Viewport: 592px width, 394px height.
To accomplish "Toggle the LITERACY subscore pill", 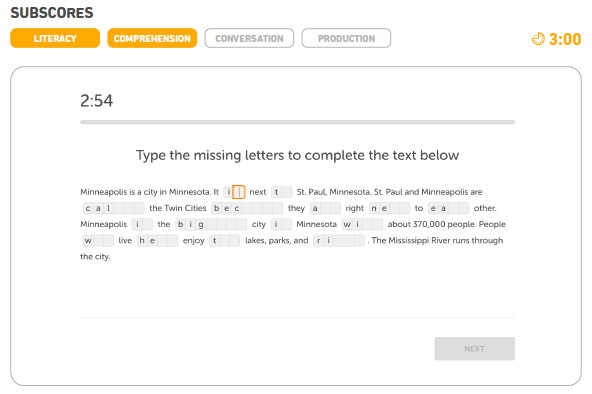I will pyautogui.click(x=55, y=38).
